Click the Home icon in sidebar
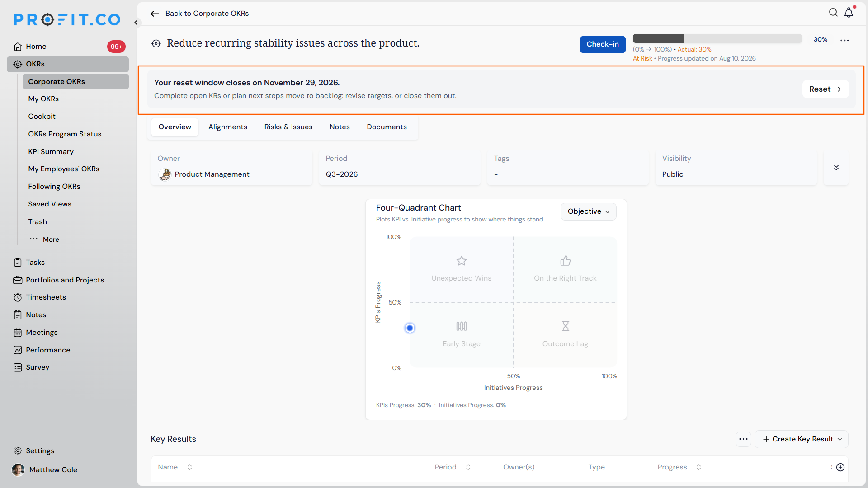The image size is (868, 488). pyautogui.click(x=18, y=47)
